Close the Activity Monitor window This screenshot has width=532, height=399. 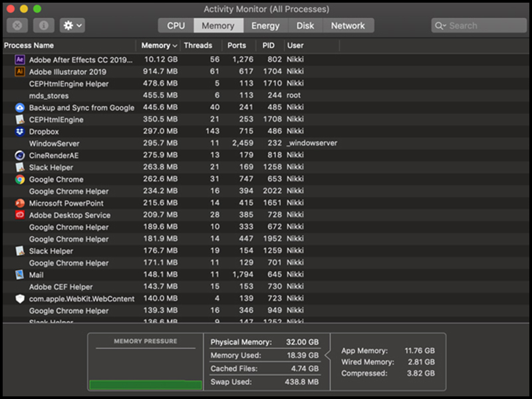[x=11, y=9]
